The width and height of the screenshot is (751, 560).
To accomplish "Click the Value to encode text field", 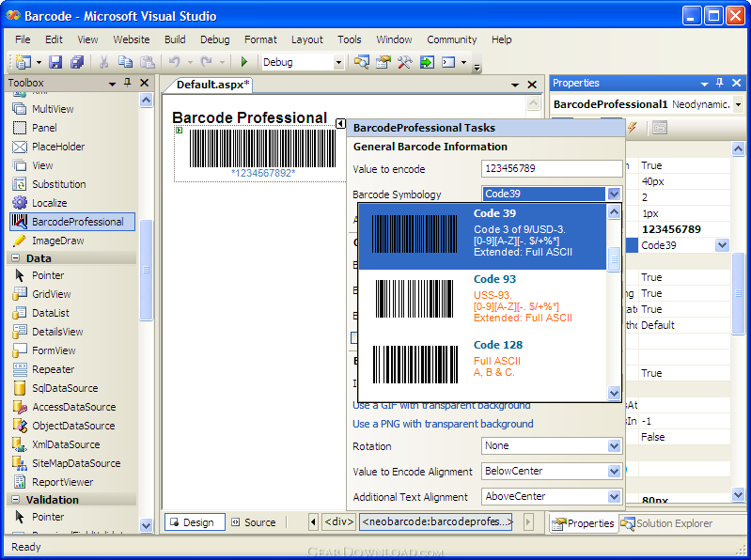I will (551, 169).
